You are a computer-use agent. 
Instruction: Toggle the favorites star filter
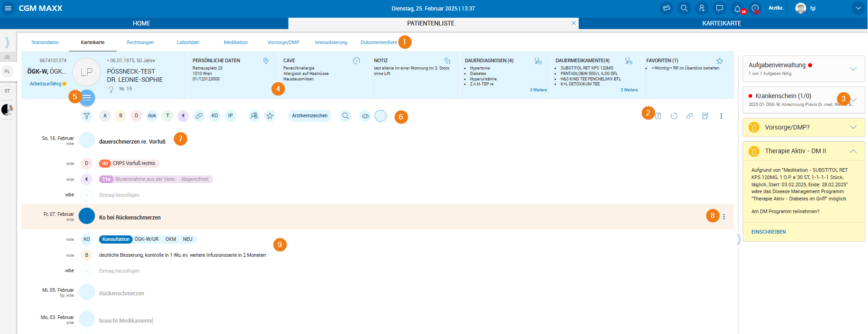point(270,116)
